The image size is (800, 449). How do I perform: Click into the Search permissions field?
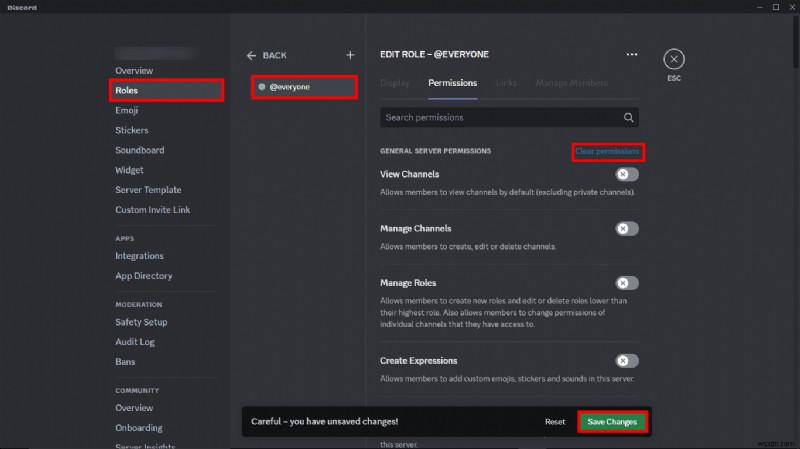[509, 117]
